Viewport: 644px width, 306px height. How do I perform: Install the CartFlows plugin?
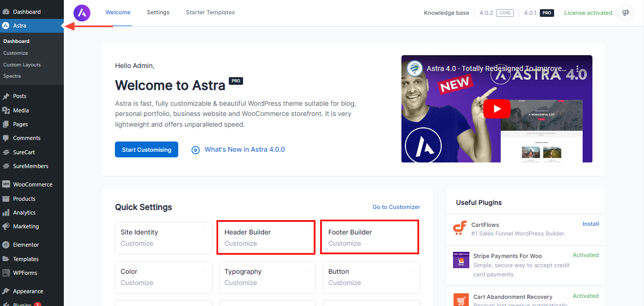click(591, 224)
